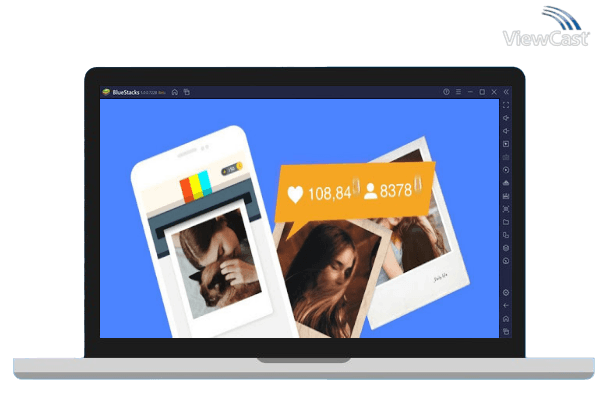This screenshot has height=414, width=602.
Task: Click the cat photo on the phone
Action: coord(218,261)
